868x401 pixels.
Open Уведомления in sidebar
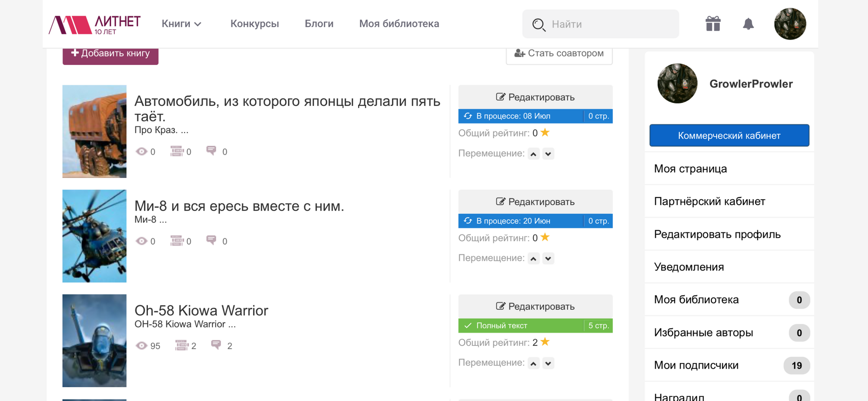click(729, 267)
